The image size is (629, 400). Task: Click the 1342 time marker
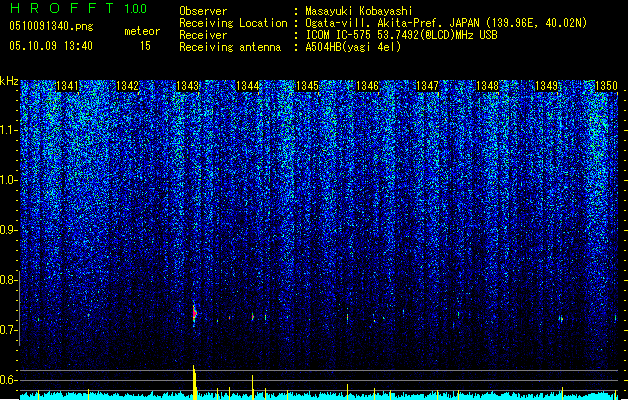click(x=127, y=86)
